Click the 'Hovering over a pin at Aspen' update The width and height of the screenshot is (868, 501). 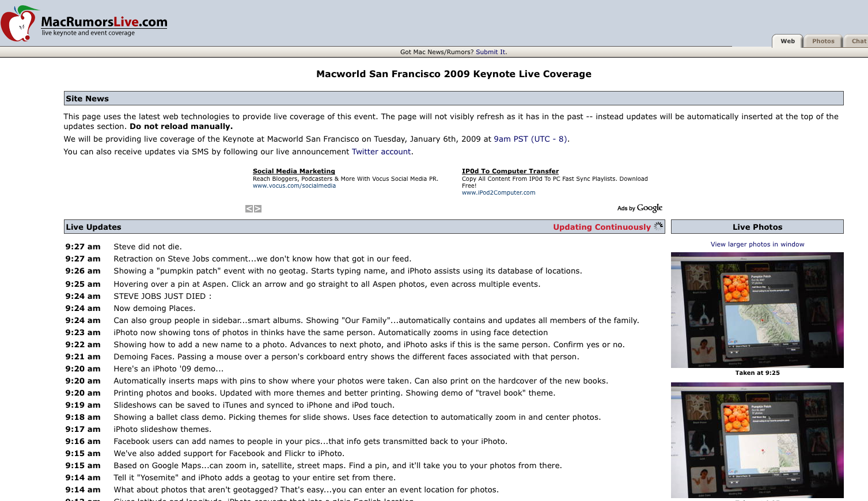(327, 284)
